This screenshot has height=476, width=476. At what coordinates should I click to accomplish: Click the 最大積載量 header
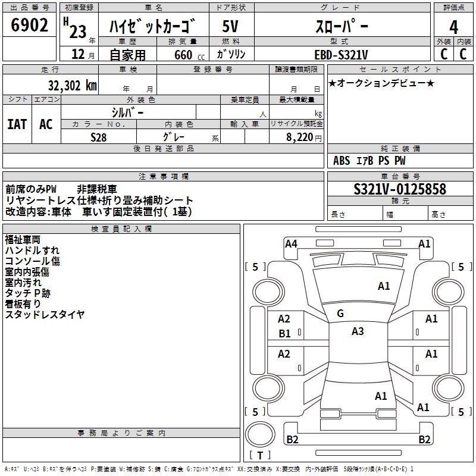(x=296, y=99)
